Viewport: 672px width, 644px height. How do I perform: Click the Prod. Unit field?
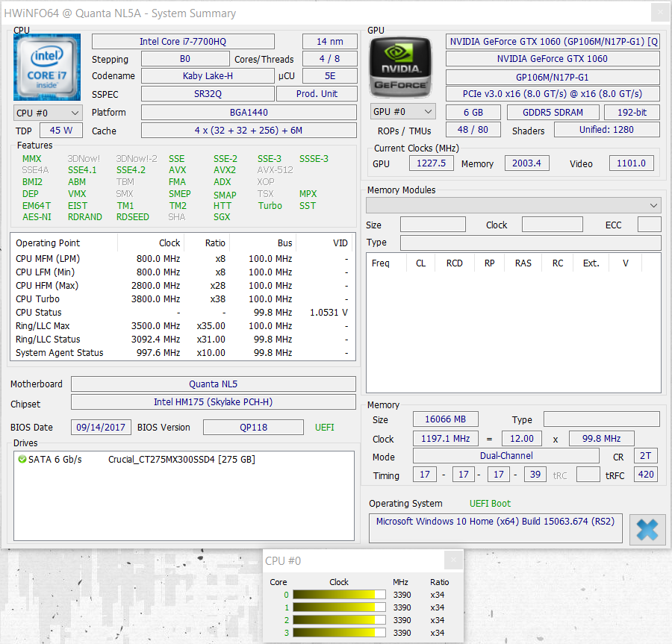[x=317, y=94]
